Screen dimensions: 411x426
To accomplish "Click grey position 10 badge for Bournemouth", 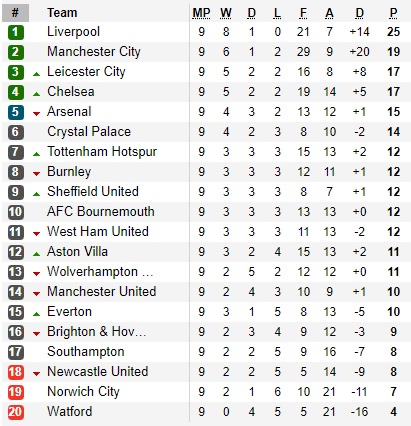I will [15, 212].
